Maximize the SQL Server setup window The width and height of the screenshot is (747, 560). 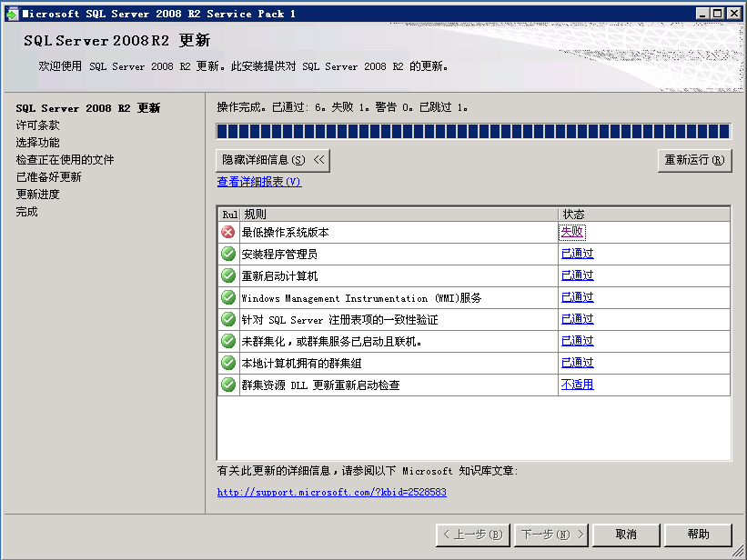point(718,14)
